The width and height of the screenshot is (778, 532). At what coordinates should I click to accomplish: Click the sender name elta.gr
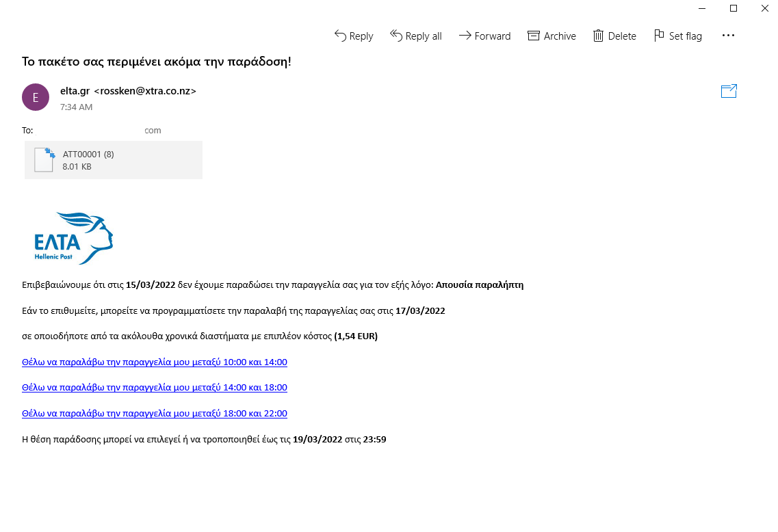click(75, 91)
